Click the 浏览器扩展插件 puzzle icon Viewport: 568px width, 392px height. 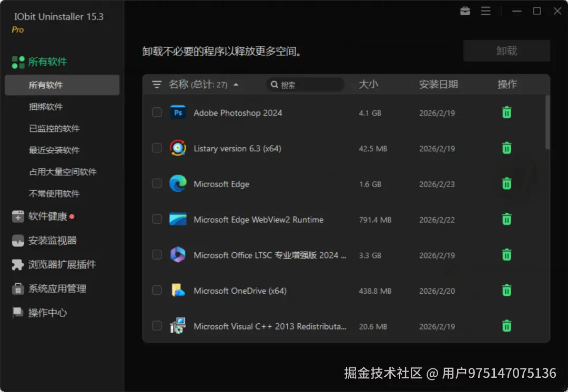[18, 265]
